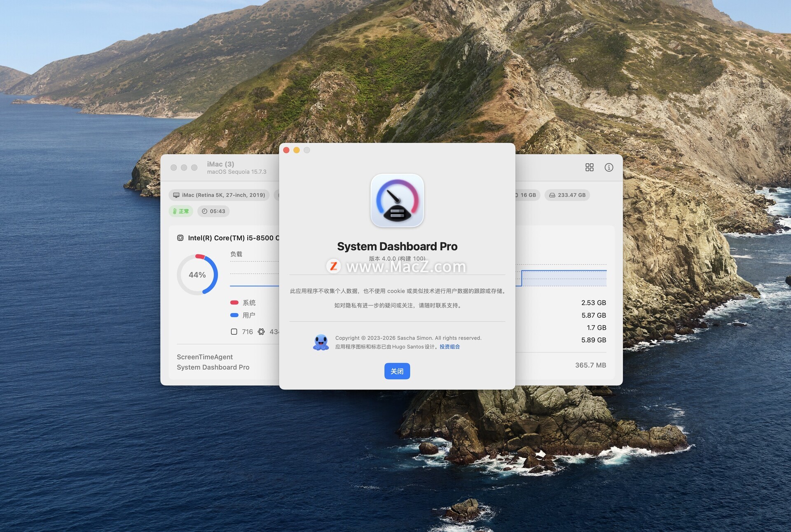
Task: Click the 233.47 GB disk badge
Action: (567, 195)
